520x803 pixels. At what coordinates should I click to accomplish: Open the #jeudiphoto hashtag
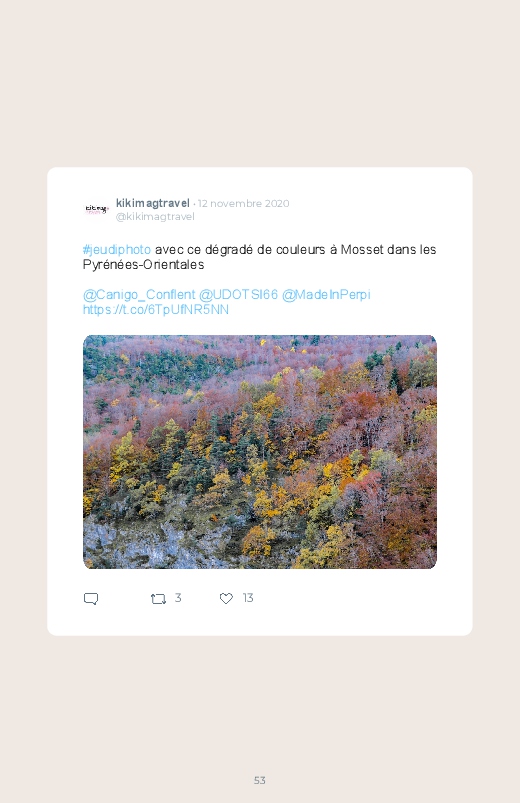click(x=117, y=250)
